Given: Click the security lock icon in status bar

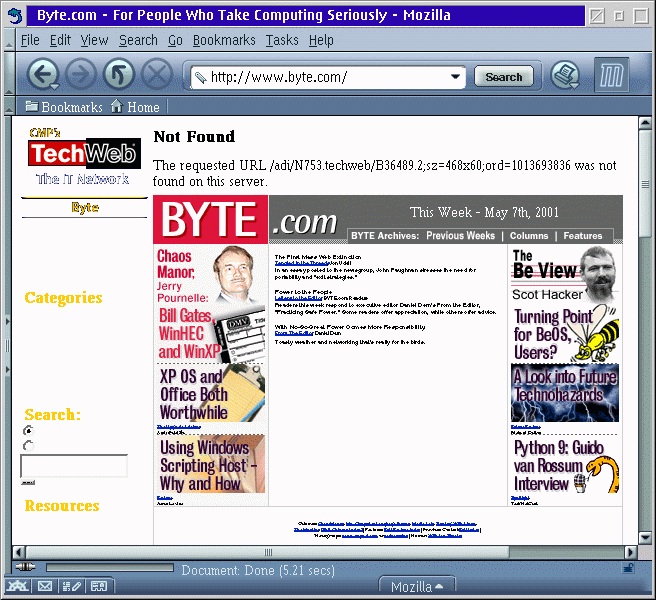Looking at the screenshot, I should 628,568.
